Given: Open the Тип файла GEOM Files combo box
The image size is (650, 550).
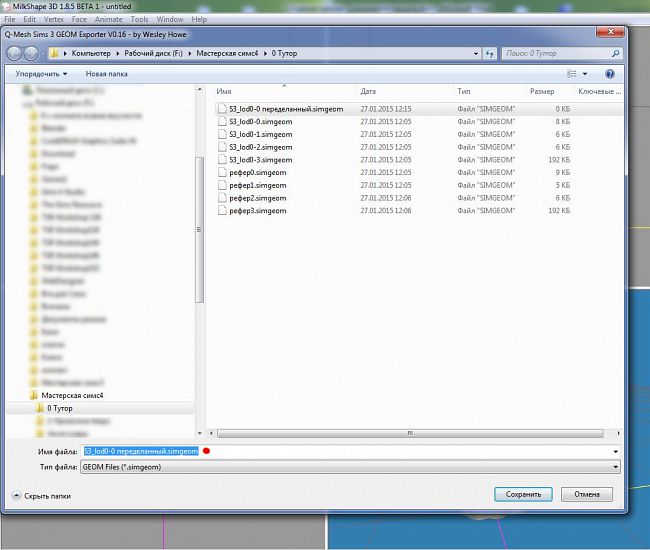Looking at the screenshot, I should (350, 467).
